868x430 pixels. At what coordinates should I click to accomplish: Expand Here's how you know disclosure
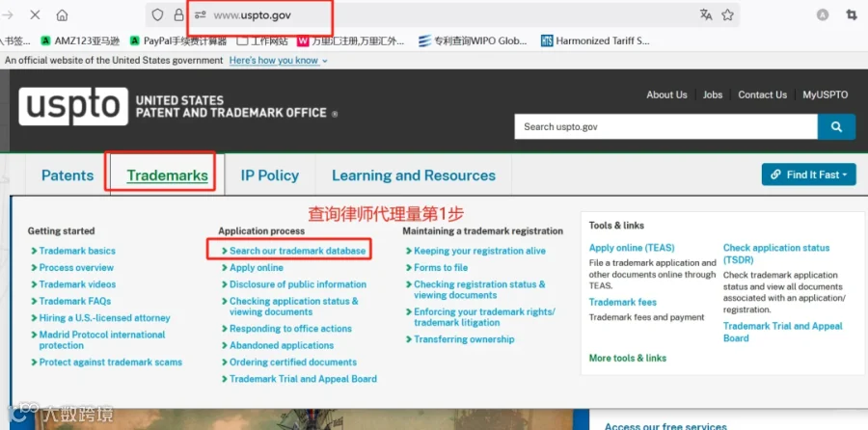[279, 61]
